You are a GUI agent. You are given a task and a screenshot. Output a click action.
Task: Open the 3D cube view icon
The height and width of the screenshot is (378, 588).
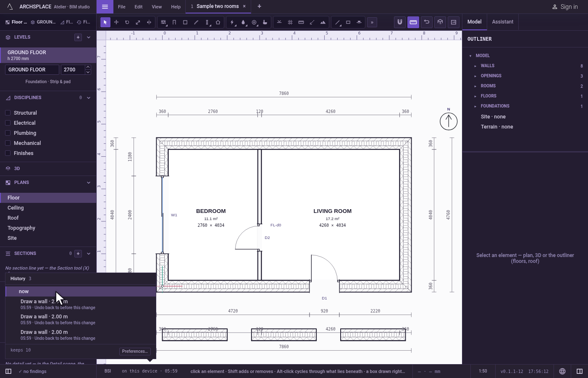coord(440,22)
